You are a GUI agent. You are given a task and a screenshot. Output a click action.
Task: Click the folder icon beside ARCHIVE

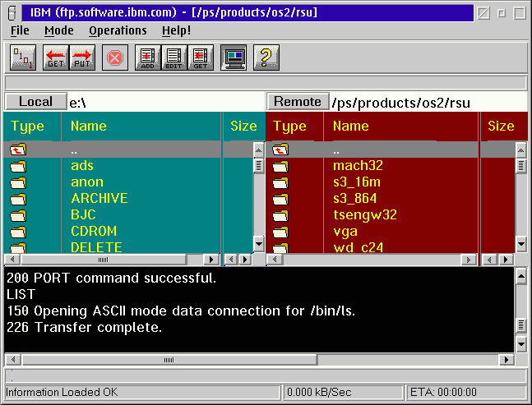coord(18,199)
